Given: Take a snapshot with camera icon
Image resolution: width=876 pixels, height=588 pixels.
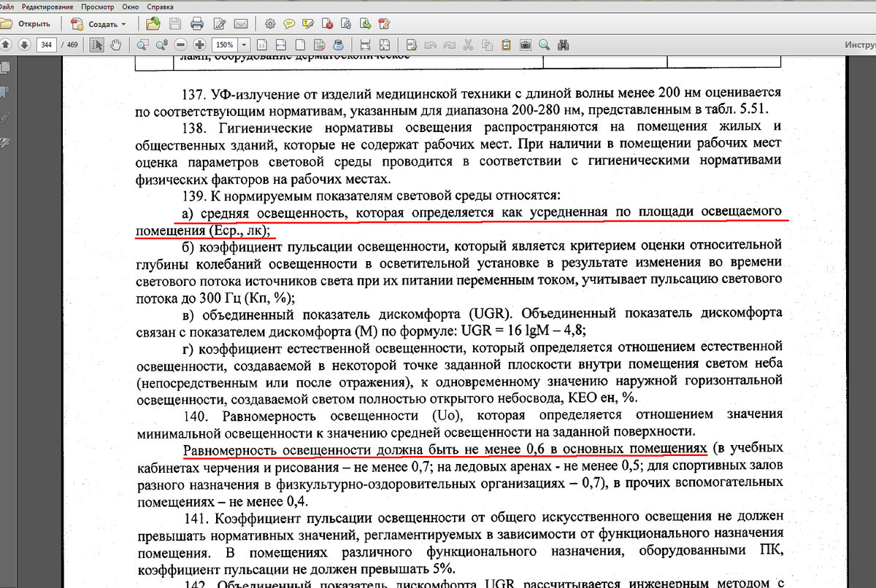Looking at the screenshot, I should pyautogui.click(x=525, y=45).
